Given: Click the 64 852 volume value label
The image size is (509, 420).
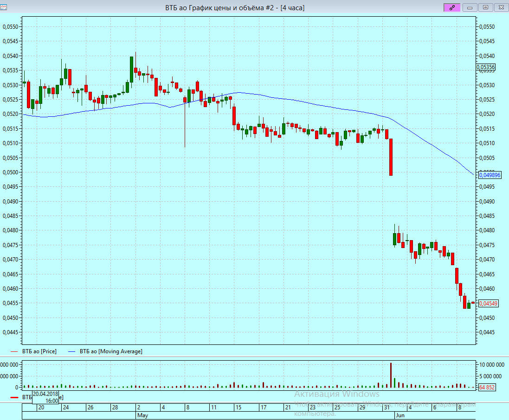Looking at the screenshot, I should coord(487,387).
